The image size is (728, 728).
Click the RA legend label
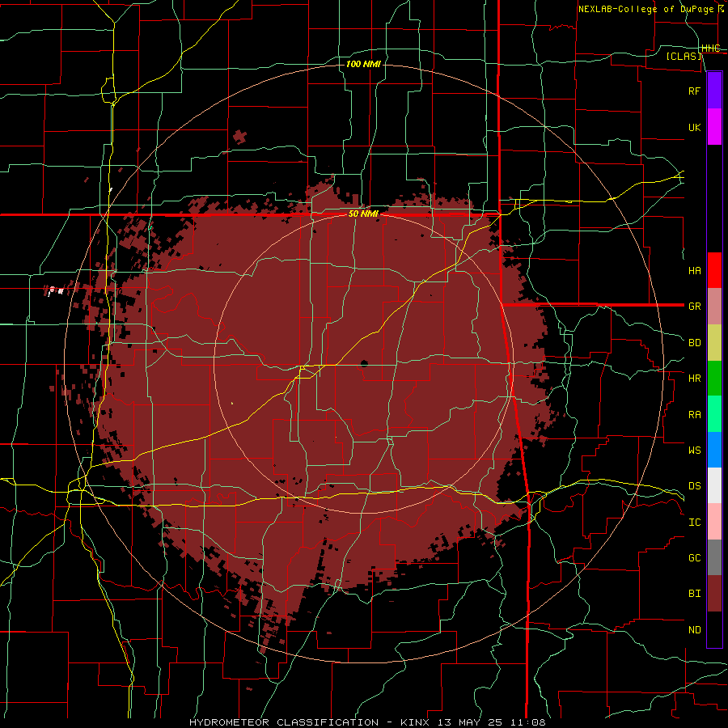(695, 415)
